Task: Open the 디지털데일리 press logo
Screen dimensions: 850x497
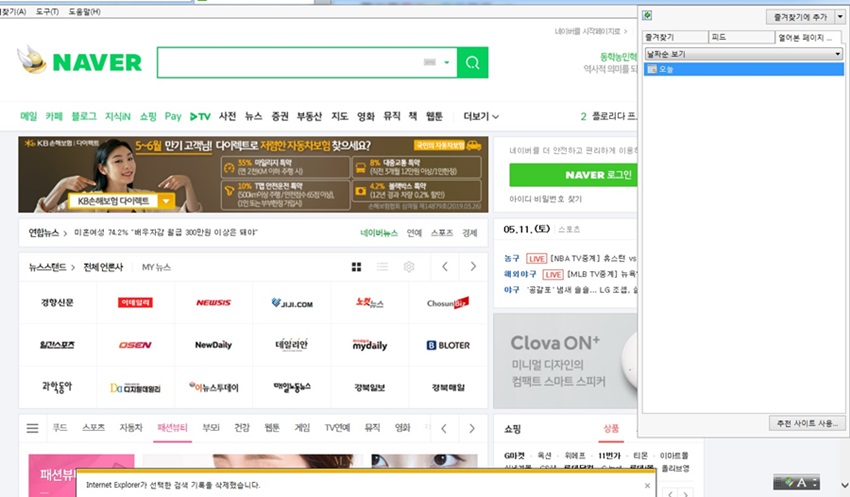Action: click(136, 388)
